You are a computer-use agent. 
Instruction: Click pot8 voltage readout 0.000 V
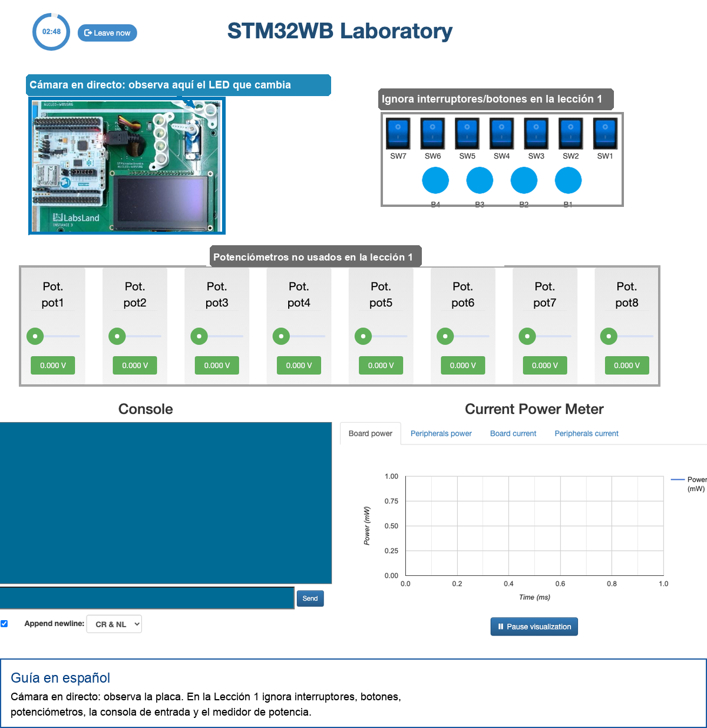[626, 365]
